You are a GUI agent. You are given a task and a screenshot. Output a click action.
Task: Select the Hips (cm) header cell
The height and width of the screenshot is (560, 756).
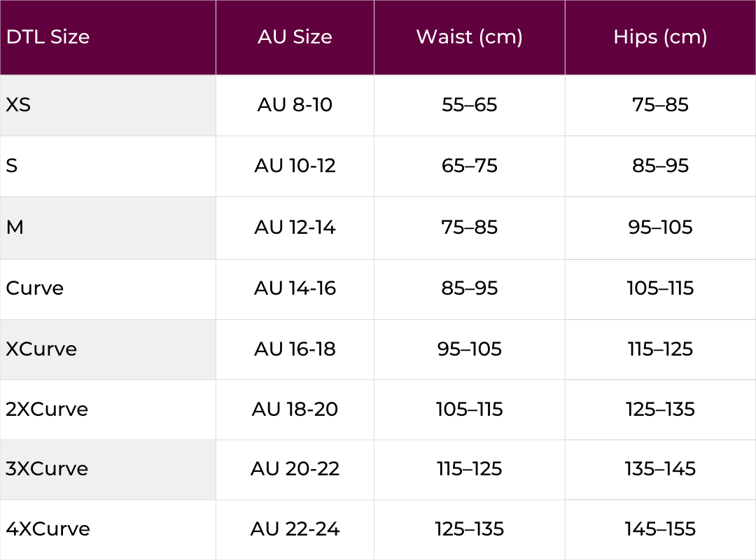(660, 36)
